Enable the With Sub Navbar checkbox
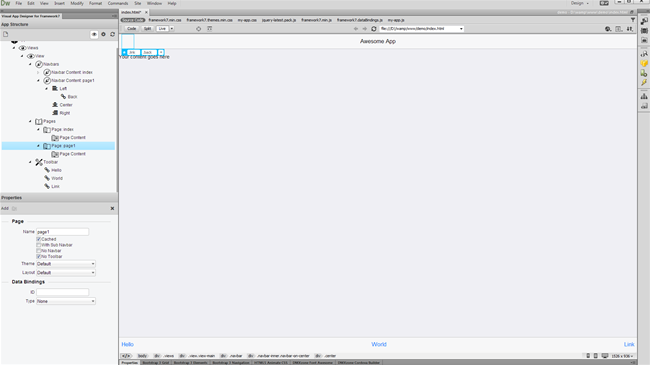Viewport: 650px width, 365px height. pyautogui.click(x=39, y=245)
